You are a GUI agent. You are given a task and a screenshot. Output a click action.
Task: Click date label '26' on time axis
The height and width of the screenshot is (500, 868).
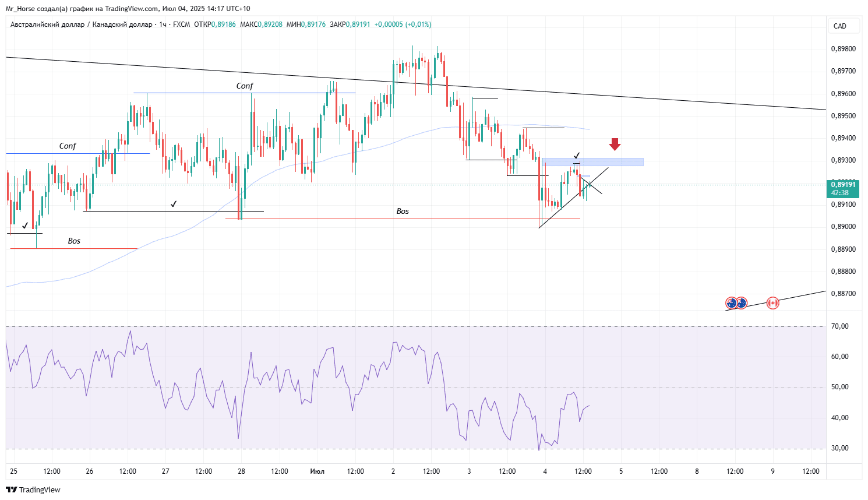tap(89, 471)
